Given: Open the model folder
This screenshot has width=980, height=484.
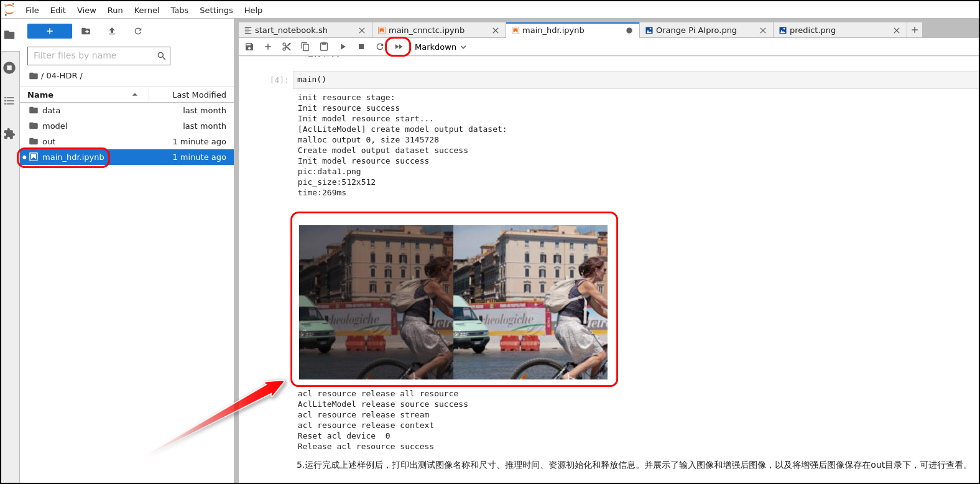Looking at the screenshot, I should point(127,126).
